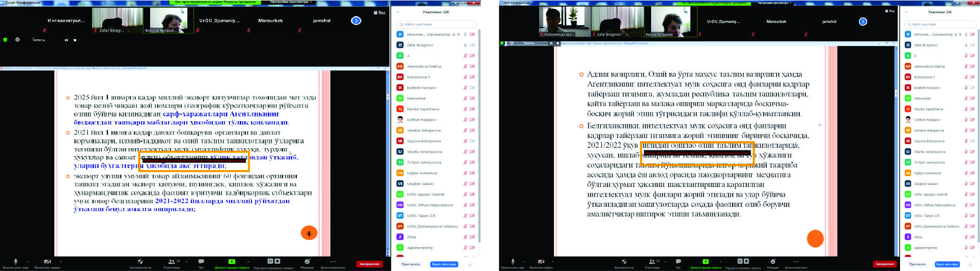Open Настройки просмотра dropdown in right window
This screenshot has width=980, height=271.
(773, 3)
